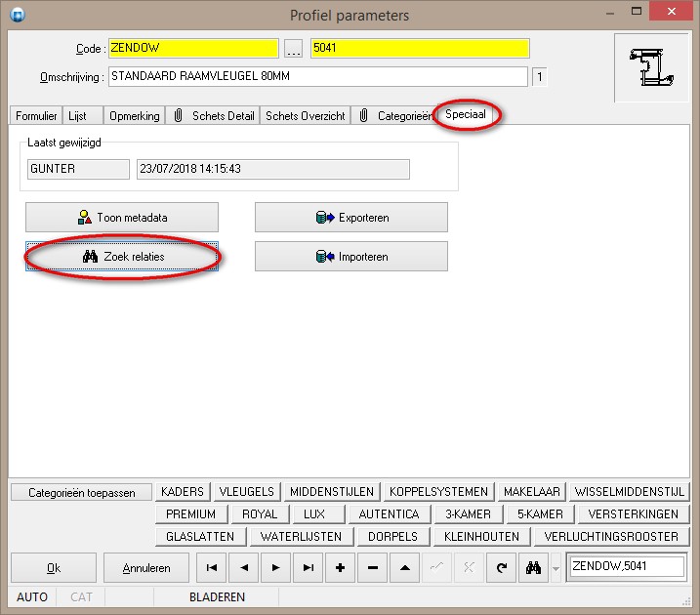Click the 5041 code field
700x615 pixels.
(x=420, y=48)
